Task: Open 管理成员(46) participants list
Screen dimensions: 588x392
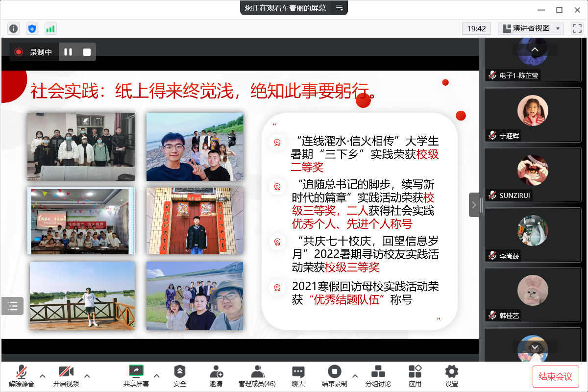Action: click(257, 375)
